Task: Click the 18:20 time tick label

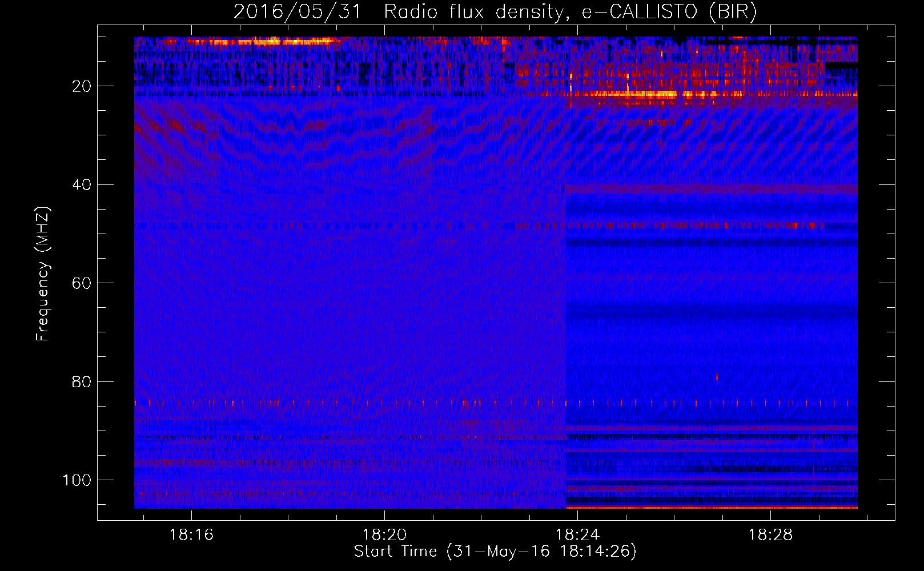Action: [x=384, y=535]
